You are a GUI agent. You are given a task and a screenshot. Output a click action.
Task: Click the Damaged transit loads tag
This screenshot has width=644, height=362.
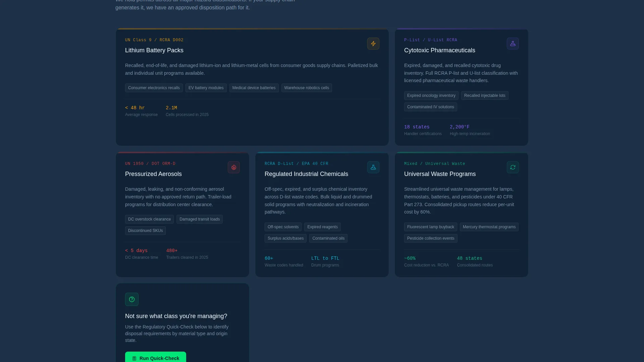click(x=200, y=219)
